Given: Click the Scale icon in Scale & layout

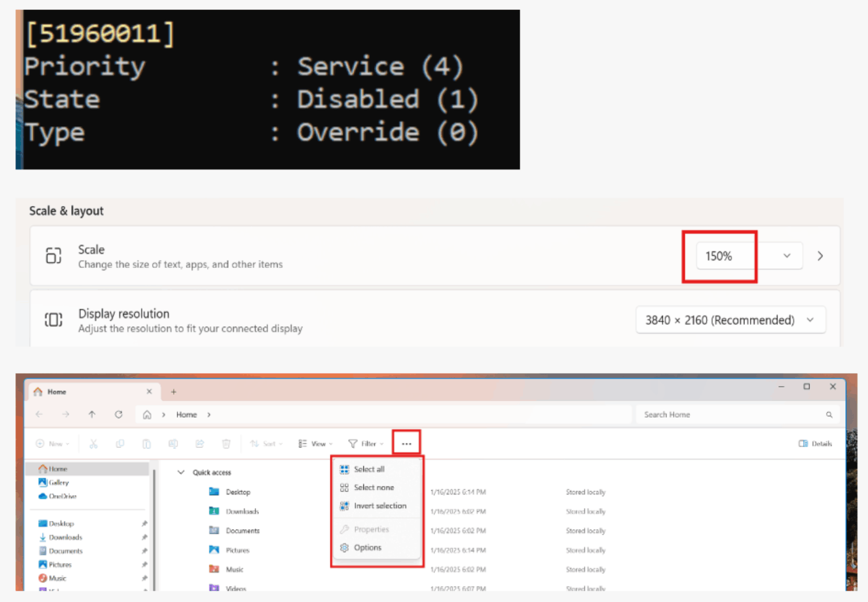Looking at the screenshot, I should [54, 256].
